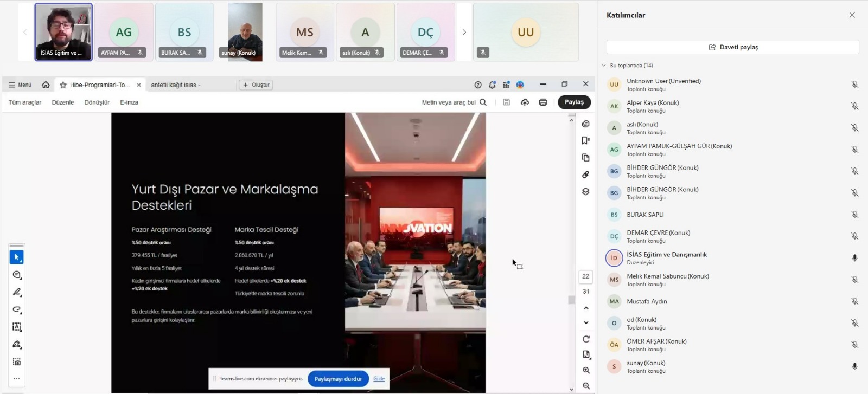Toggle microphone for İSİAS Eğitim ve Danışmanlık
This screenshot has height=394, width=868.
click(854, 258)
